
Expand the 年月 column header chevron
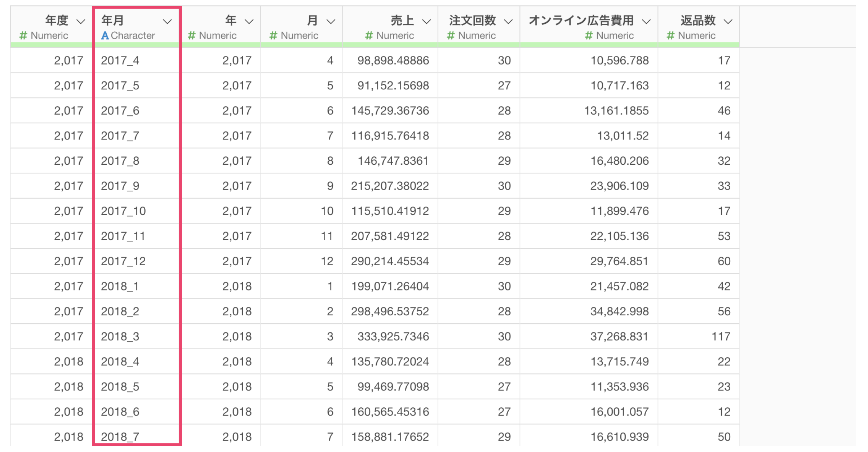click(167, 22)
